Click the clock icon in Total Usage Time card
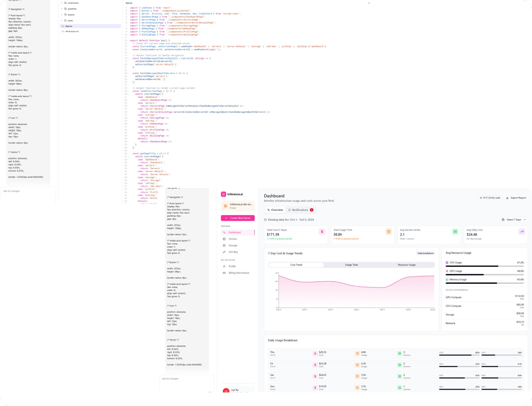 tap(389, 231)
